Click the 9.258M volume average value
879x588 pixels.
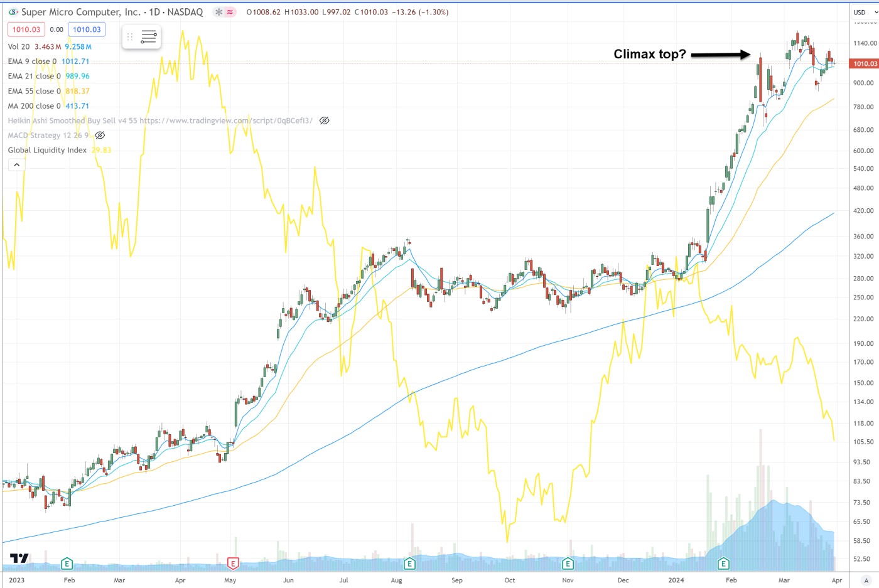pyautogui.click(x=78, y=46)
